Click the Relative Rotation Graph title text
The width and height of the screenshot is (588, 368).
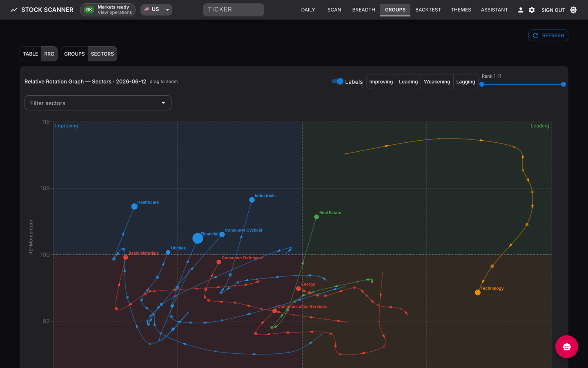point(85,82)
